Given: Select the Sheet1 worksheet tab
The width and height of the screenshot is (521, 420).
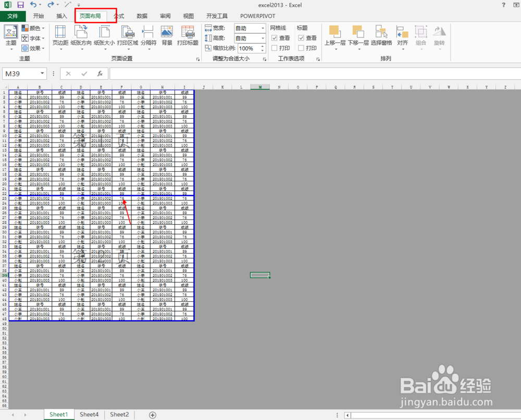Looking at the screenshot, I should click(x=59, y=414).
